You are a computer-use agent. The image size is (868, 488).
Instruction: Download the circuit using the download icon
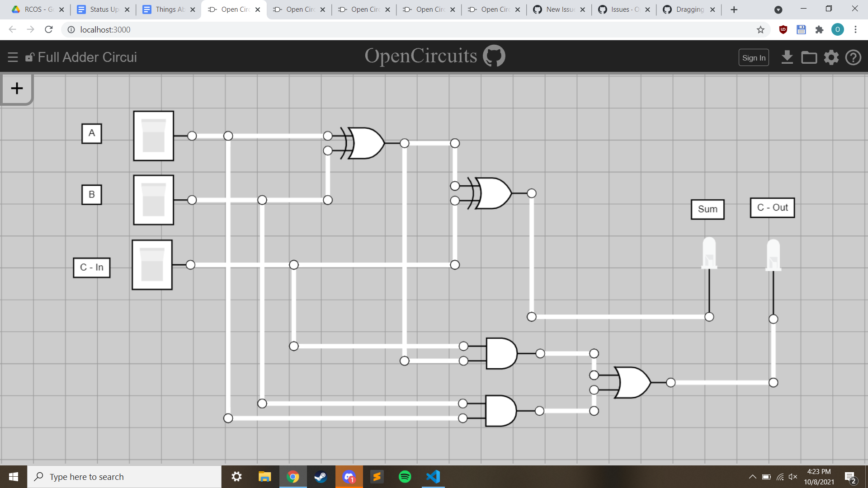[788, 57]
